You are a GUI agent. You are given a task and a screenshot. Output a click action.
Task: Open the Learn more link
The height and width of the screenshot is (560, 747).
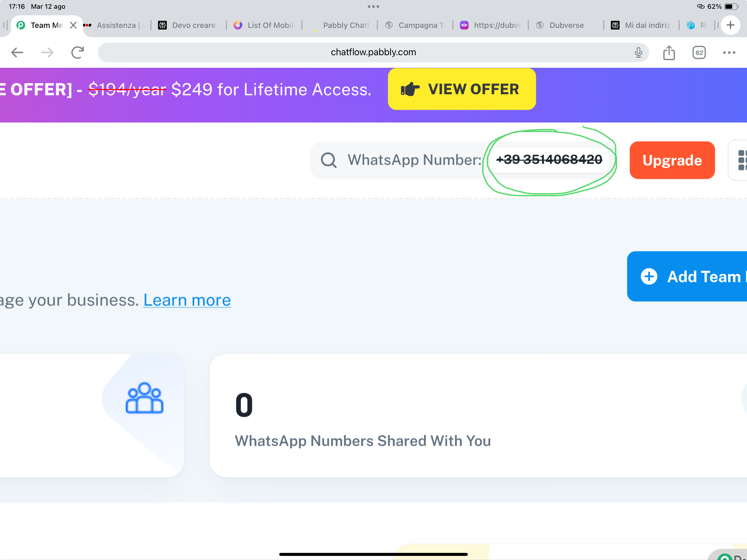click(187, 300)
